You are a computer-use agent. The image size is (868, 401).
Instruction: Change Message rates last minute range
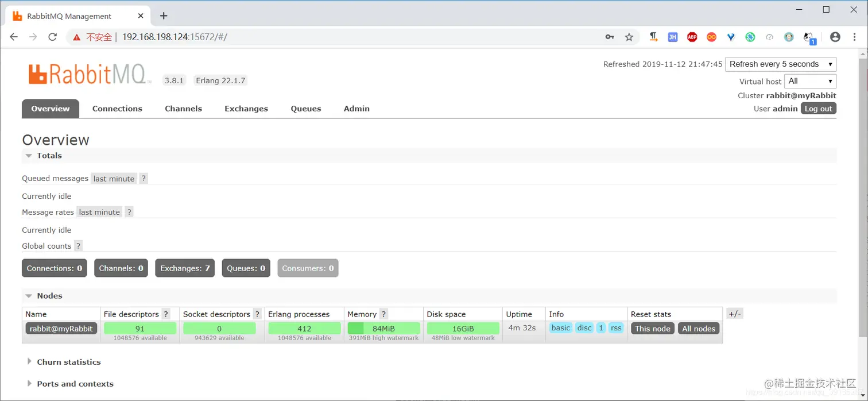coord(99,212)
